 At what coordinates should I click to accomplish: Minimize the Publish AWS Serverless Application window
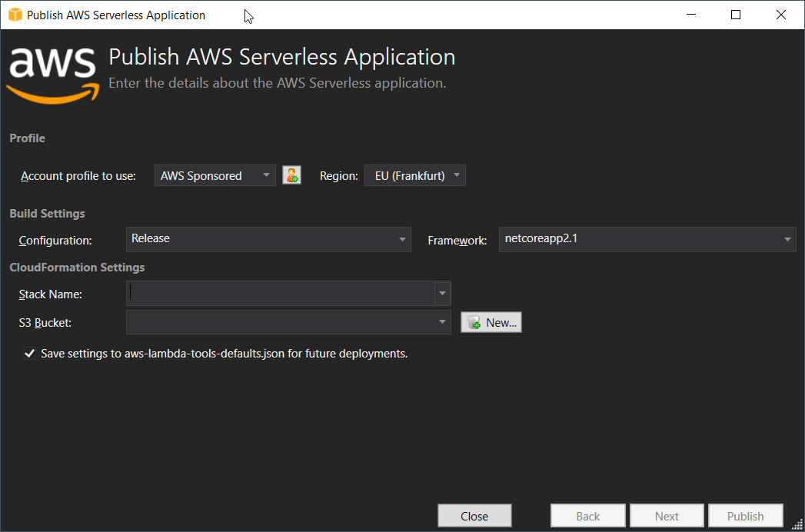[690, 14]
